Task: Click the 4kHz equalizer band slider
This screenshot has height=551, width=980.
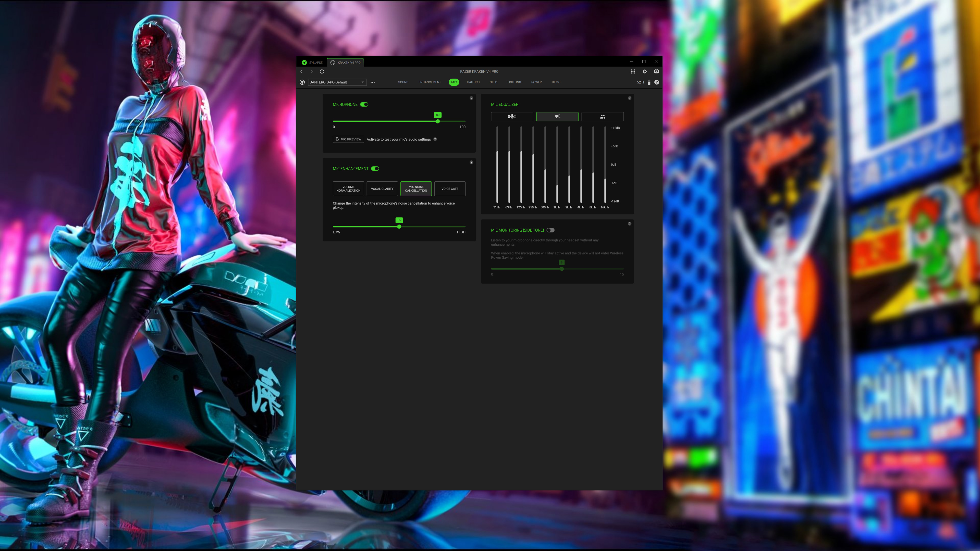Action: (x=581, y=165)
